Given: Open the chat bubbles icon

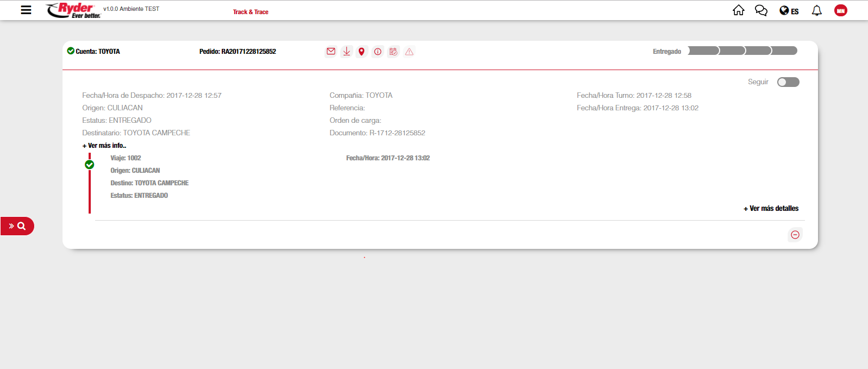Looking at the screenshot, I should coord(761,10).
